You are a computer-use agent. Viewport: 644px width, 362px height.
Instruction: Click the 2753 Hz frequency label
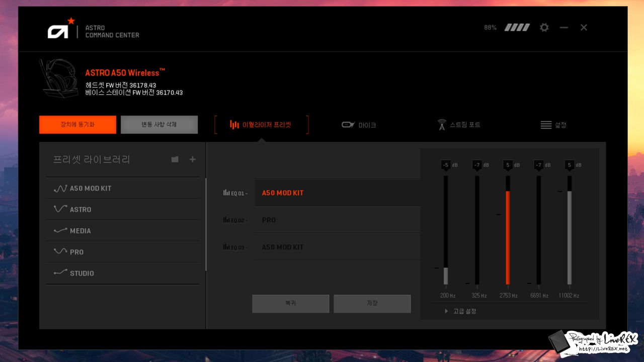coord(508,296)
